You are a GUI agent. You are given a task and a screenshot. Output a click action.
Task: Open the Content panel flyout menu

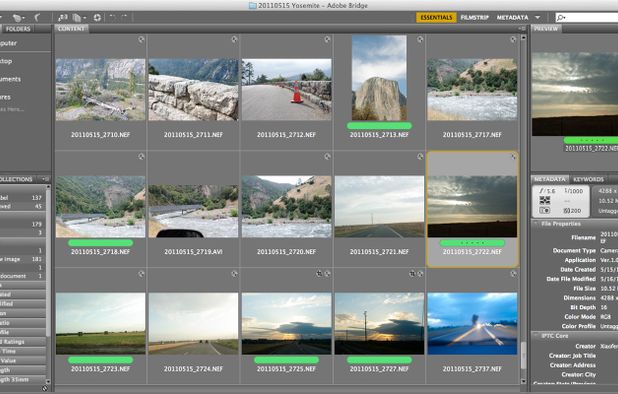click(522, 29)
